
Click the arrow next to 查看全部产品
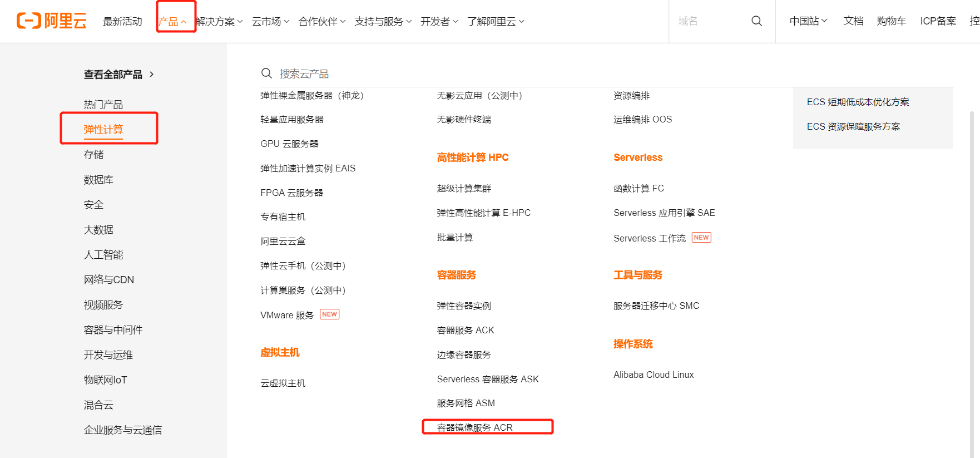(151, 74)
